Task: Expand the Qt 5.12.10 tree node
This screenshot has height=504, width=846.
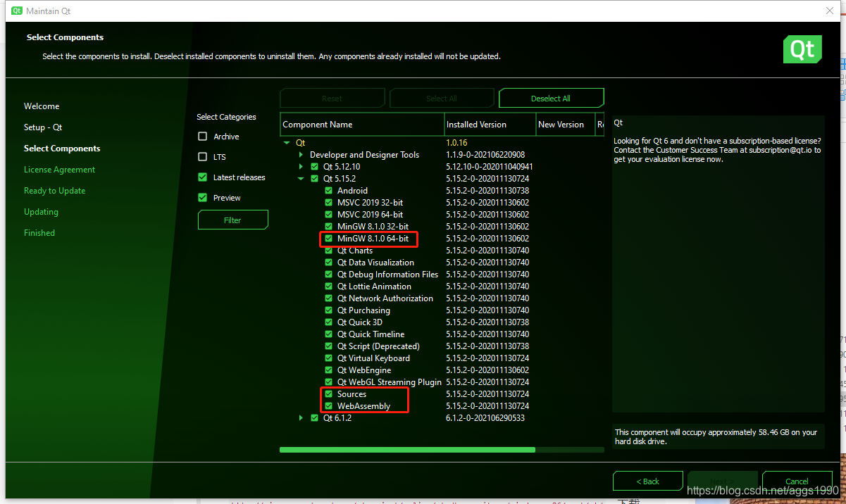Action: point(301,167)
